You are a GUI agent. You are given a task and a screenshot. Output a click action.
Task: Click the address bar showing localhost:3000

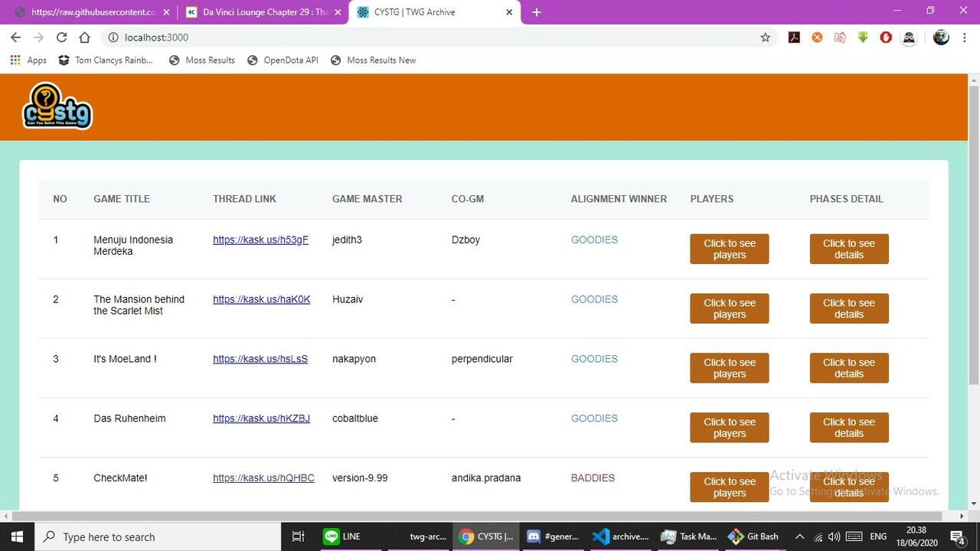click(429, 37)
